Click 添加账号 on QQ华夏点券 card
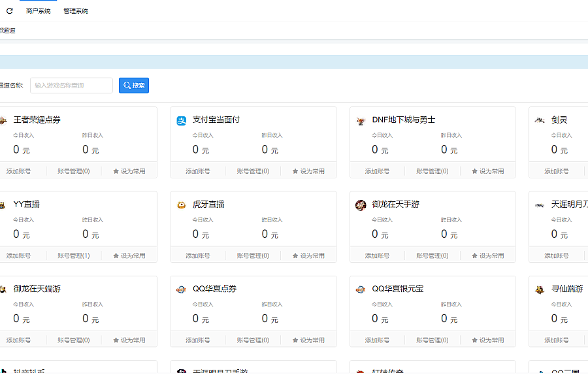The image size is (588, 392). coord(197,340)
